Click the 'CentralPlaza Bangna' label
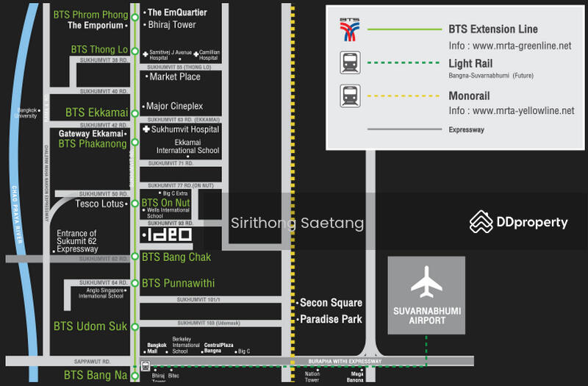 [218, 348]
